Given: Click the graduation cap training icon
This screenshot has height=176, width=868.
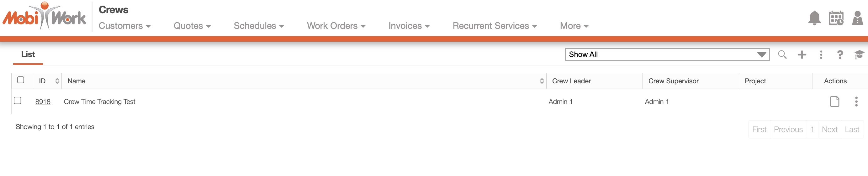Looking at the screenshot, I should [x=859, y=54].
